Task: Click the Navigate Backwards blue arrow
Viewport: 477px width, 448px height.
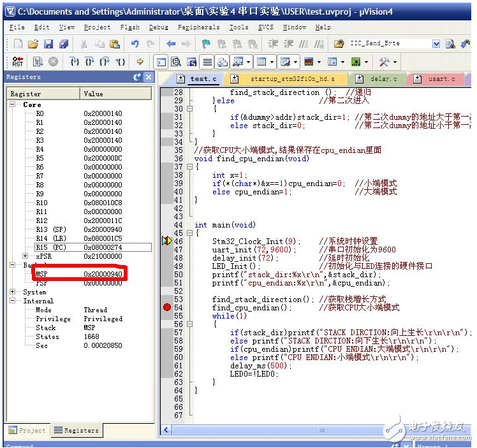Action: (171, 44)
